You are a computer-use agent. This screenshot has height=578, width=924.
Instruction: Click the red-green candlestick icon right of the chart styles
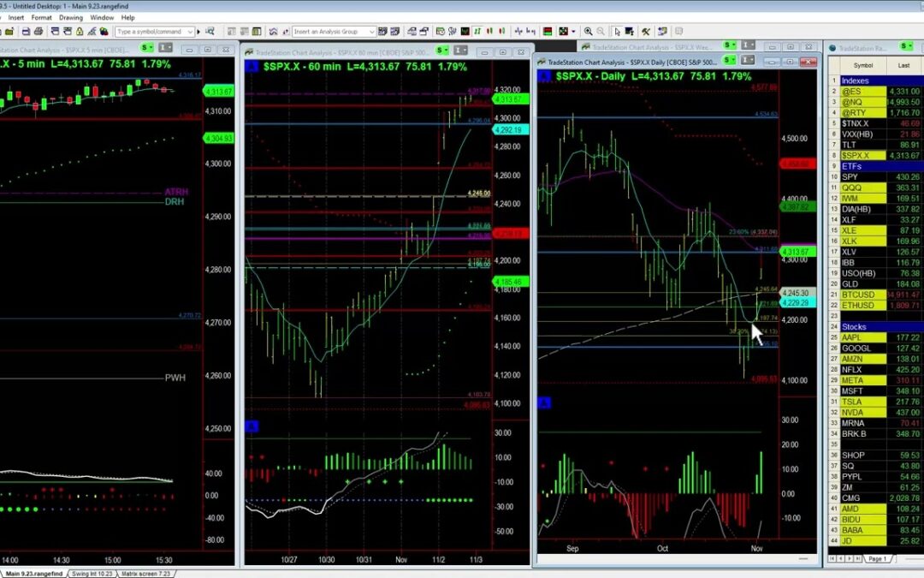pos(502,32)
